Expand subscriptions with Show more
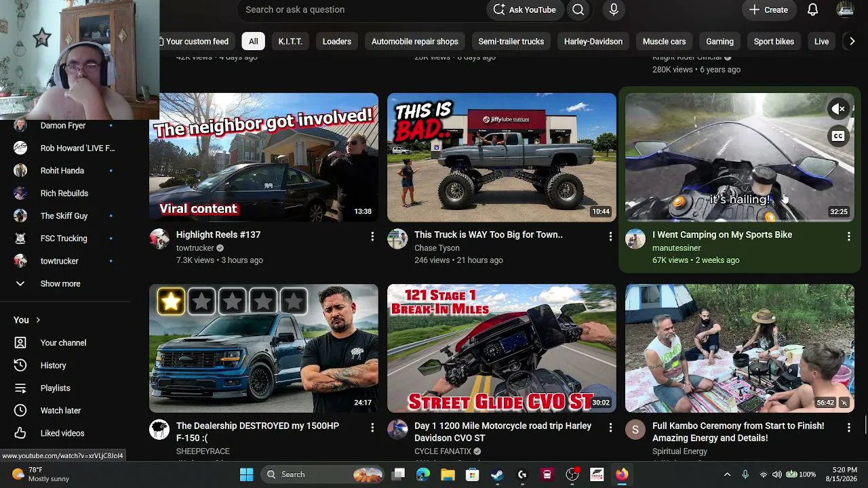The height and width of the screenshot is (488, 868). tap(60, 283)
